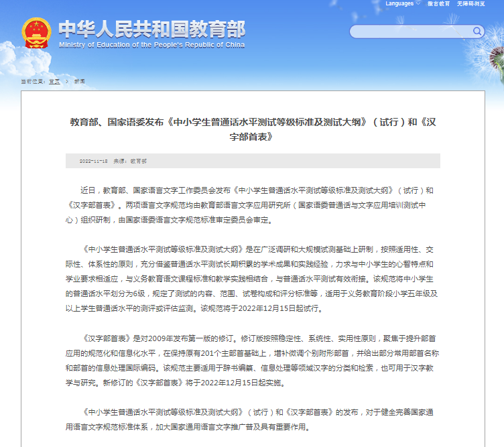Click the national emblem logo
The width and height of the screenshot is (504, 447).
coord(36,33)
